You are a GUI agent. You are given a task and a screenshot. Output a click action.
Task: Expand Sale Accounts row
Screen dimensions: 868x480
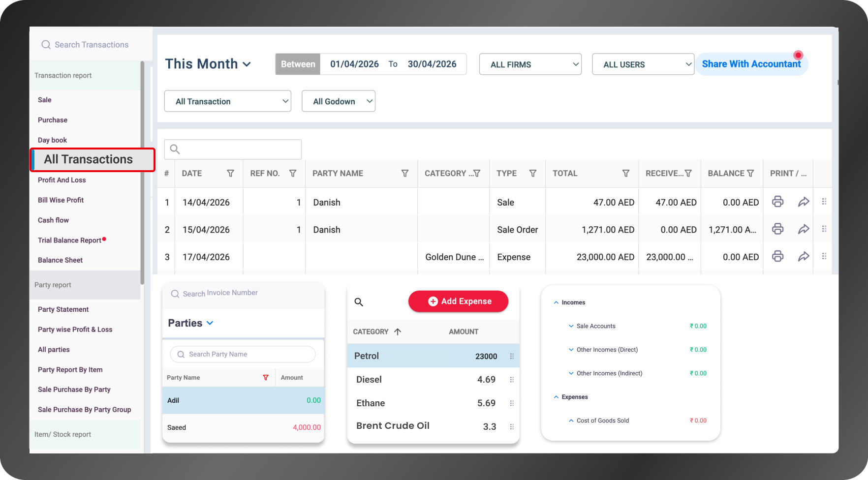[571, 326]
